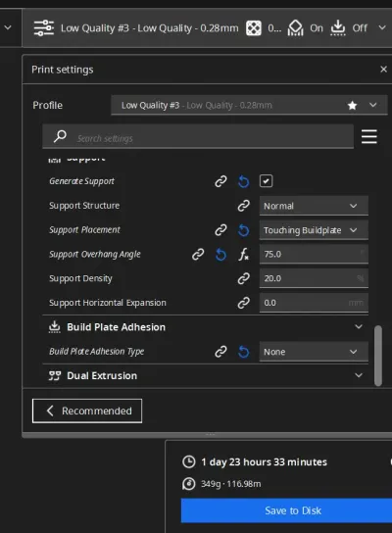This screenshot has width=392, height=533.
Task: Reset the Generate Support setting
Action: (x=243, y=181)
